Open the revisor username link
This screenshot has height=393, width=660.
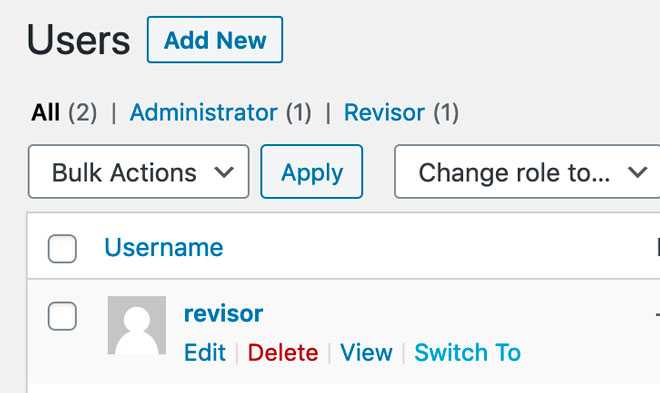224,314
